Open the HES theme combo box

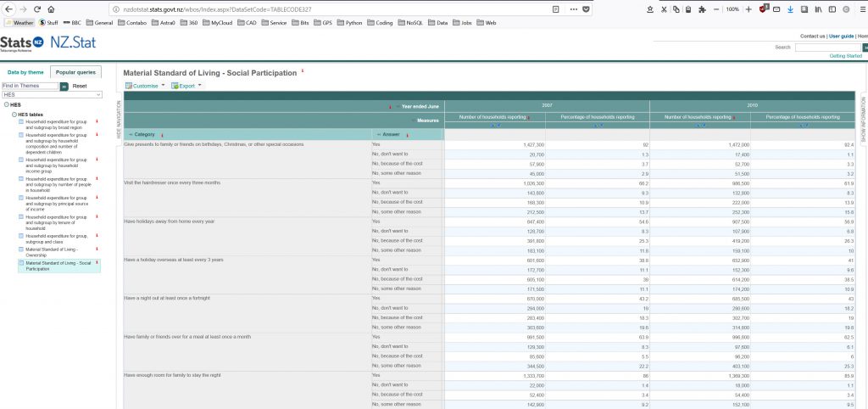[52, 95]
